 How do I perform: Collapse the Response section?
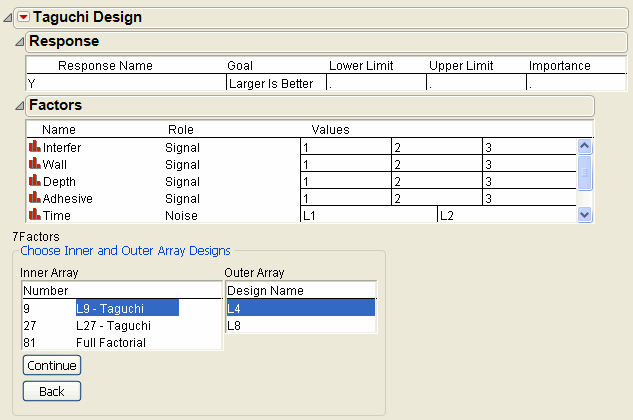[18, 42]
